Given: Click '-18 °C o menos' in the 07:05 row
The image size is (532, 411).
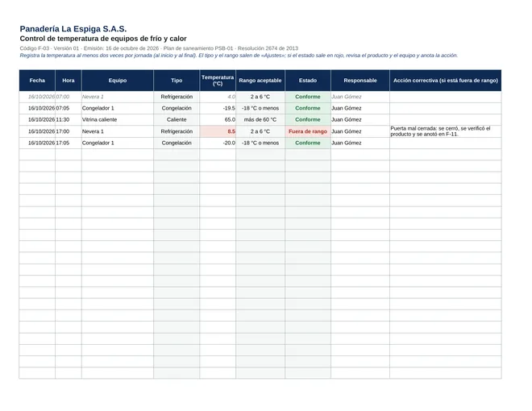Looking at the screenshot, I should point(260,108).
